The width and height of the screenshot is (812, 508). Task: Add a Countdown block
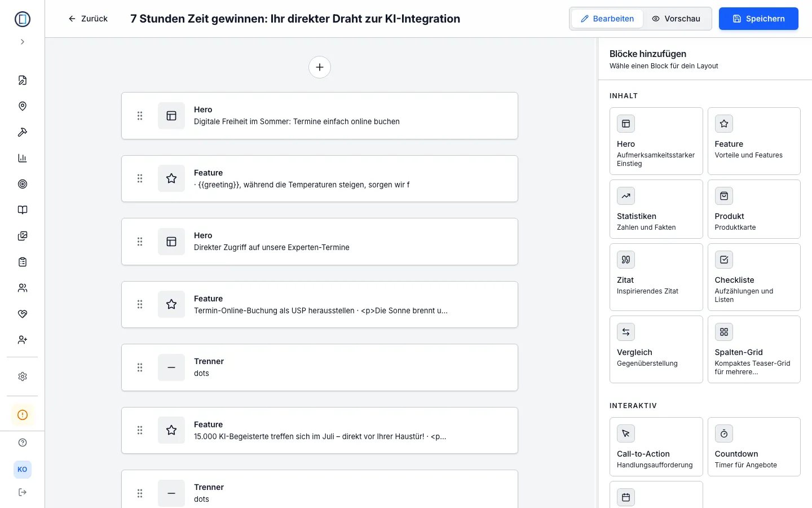click(754, 446)
